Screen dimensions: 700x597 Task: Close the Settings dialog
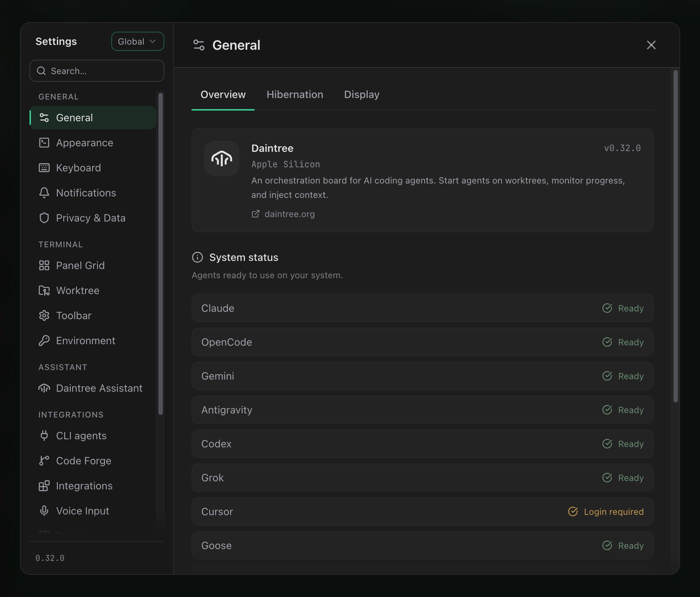651,45
